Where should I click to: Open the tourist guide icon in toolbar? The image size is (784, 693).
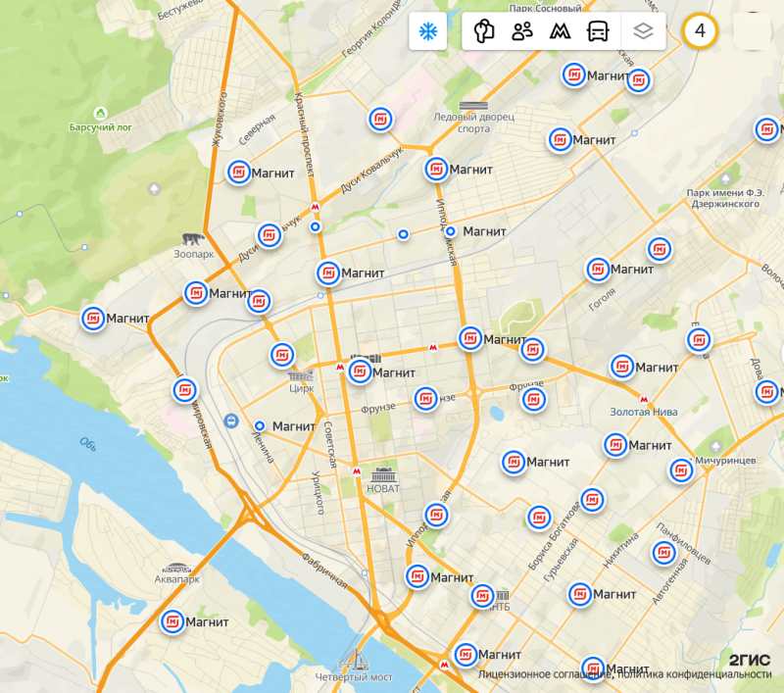coord(484,31)
